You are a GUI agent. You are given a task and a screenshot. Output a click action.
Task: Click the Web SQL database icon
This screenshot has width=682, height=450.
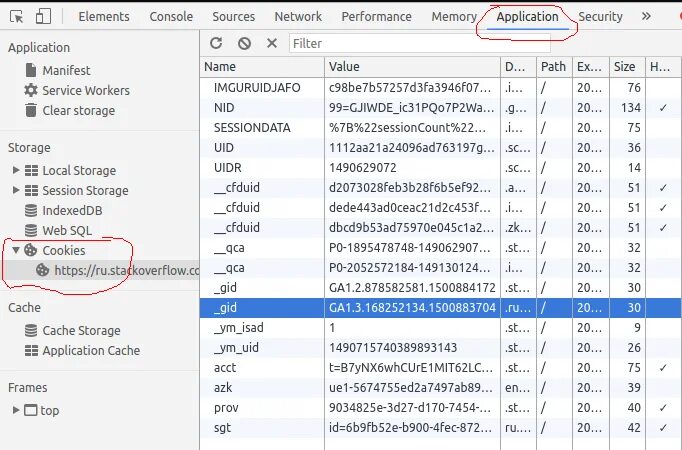point(31,230)
